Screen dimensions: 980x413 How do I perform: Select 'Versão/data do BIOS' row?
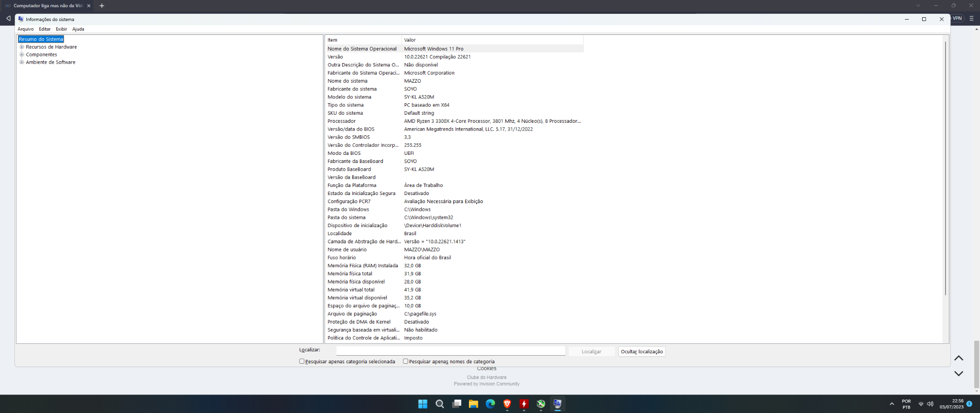pyautogui.click(x=454, y=129)
